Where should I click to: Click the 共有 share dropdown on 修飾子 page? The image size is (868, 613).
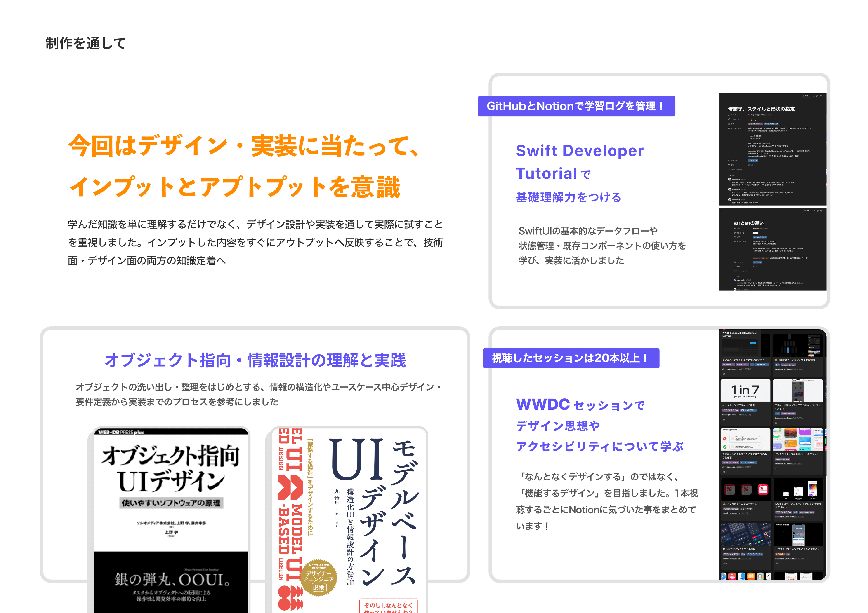tap(806, 96)
